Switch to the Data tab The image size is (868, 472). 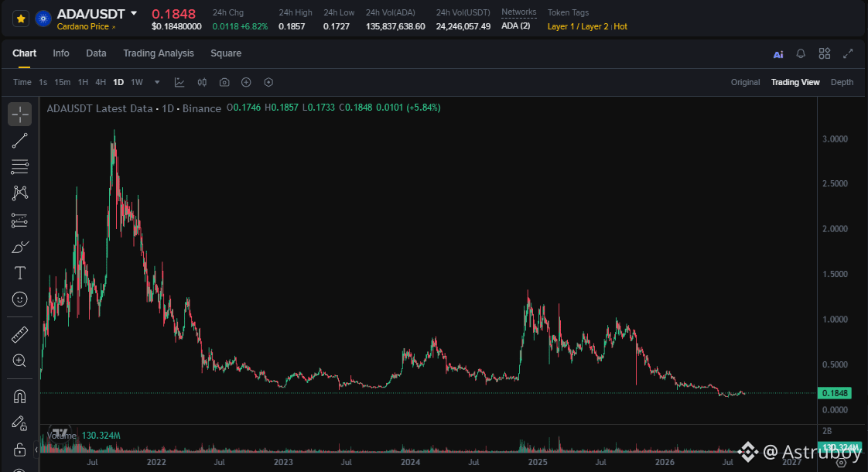point(96,53)
